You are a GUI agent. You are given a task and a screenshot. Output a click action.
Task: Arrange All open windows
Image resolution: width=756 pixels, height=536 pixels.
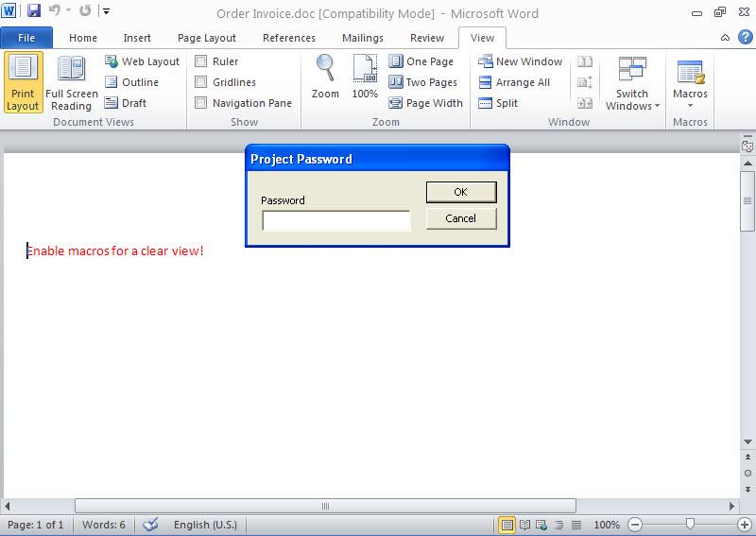(514, 82)
